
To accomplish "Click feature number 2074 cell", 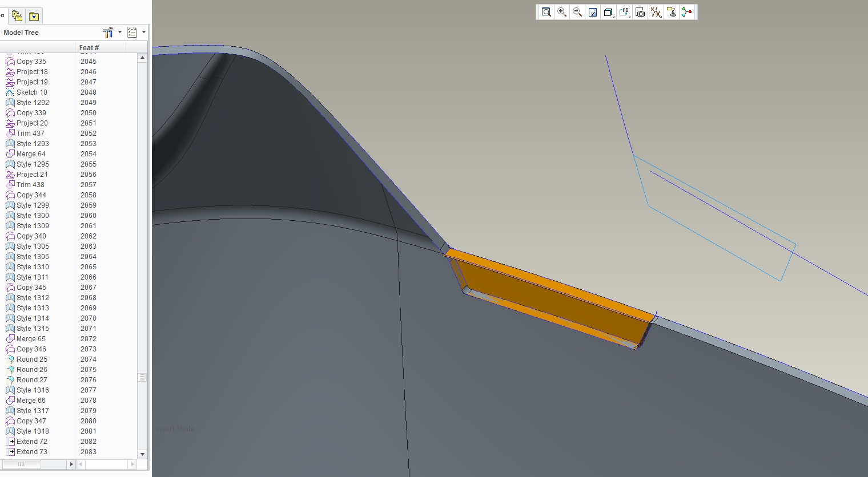I will coord(89,359).
